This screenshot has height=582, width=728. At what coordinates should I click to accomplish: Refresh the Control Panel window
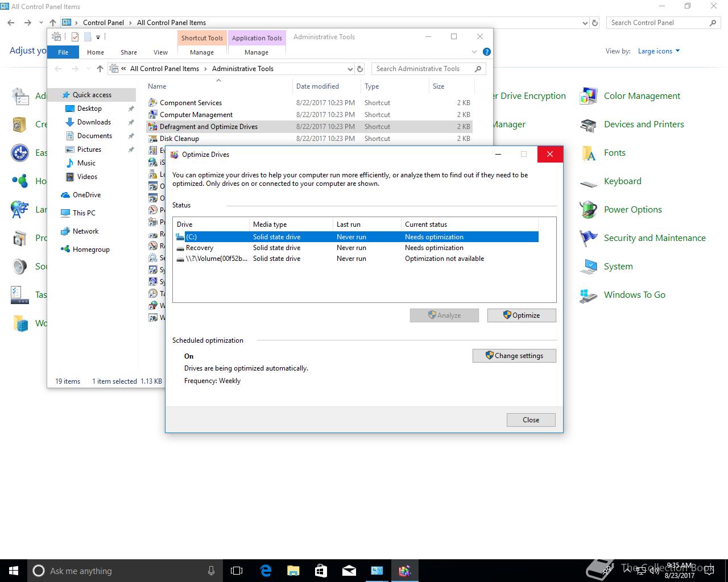[x=595, y=23]
